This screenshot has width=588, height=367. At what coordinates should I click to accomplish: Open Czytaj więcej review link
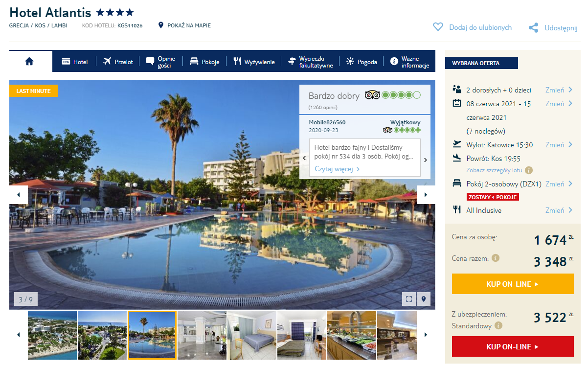click(x=337, y=169)
